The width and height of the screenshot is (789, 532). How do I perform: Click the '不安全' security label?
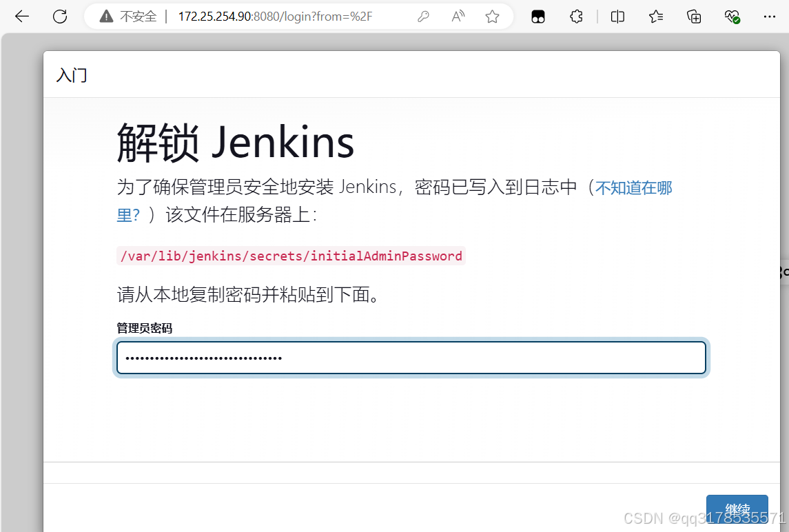(139, 17)
